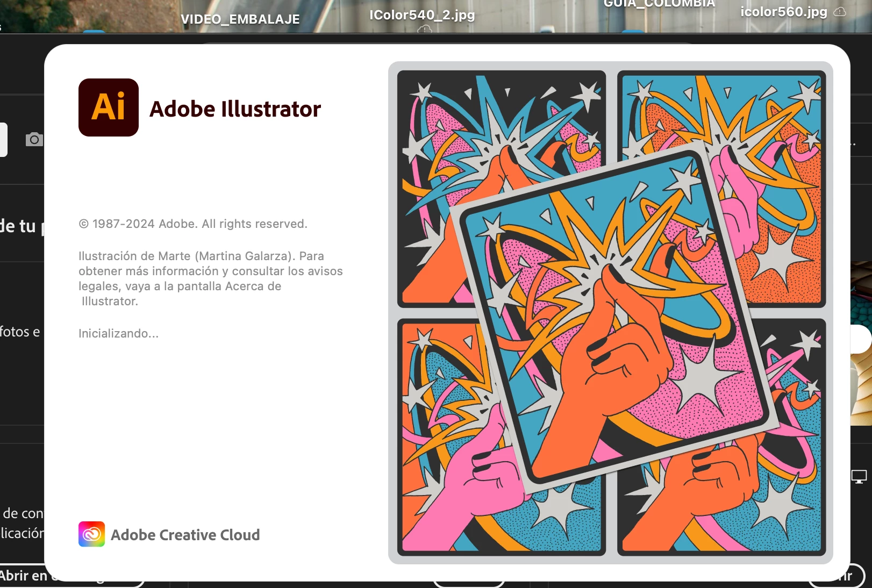This screenshot has height=588, width=872.
Task: Click the Adobe Illustrator Ai logo icon
Action: pos(109,107)
